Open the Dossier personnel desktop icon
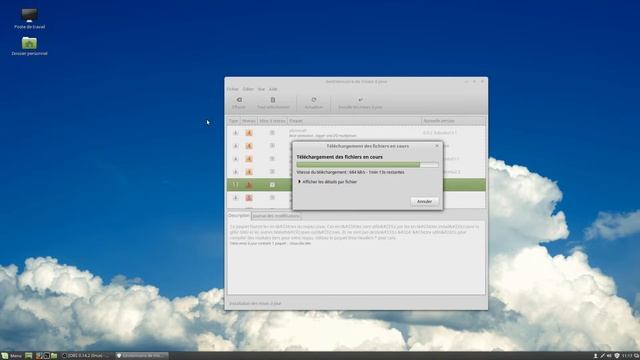The width and height of the screenshot is (640, 360). coord(29,46)
